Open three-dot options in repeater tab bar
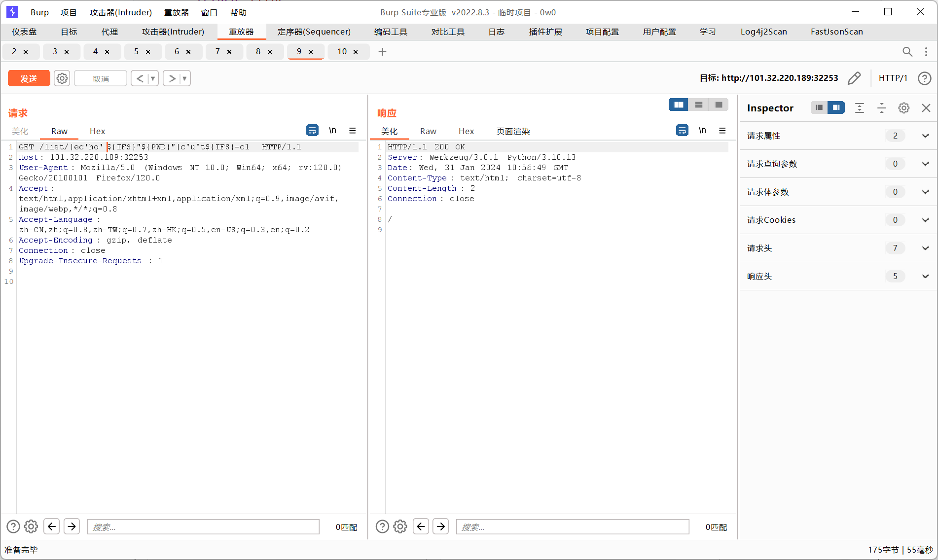 [926, 52]
